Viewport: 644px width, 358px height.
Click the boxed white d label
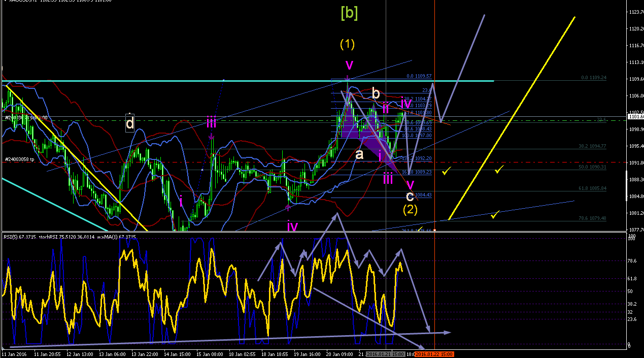click(130, 123)
